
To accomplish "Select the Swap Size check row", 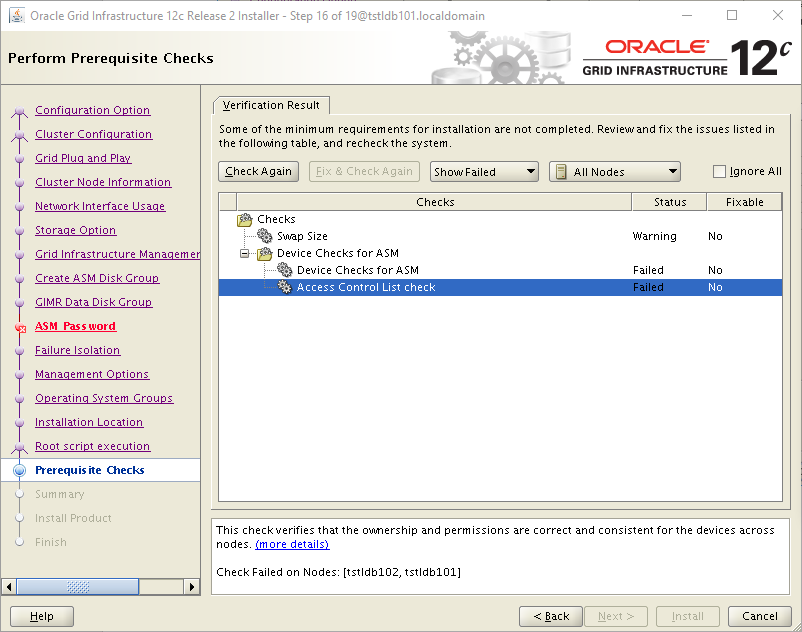I will [x=500, y=236].
